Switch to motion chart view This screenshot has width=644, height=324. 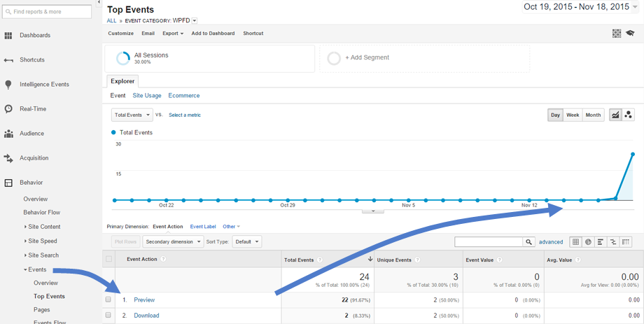629,115
